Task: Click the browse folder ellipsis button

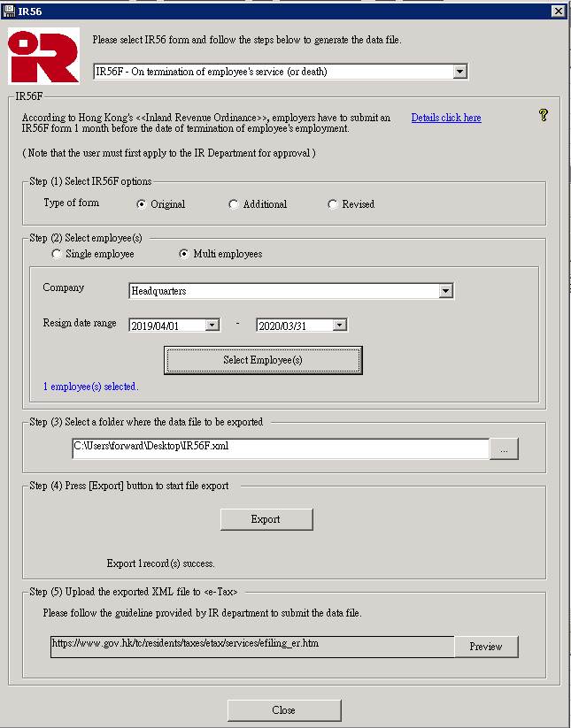Action: point(504,449)
